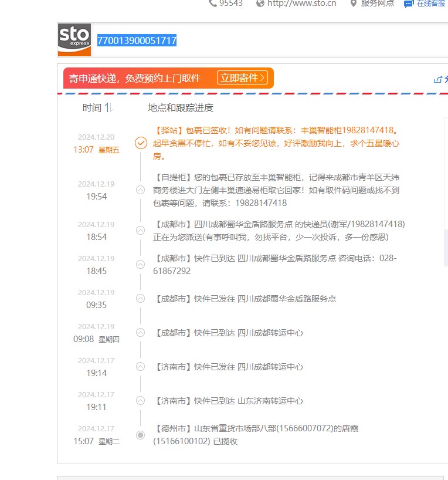448x480 pixels.
Task: Click the 立即寄件 button
Action: pos(242,78)
